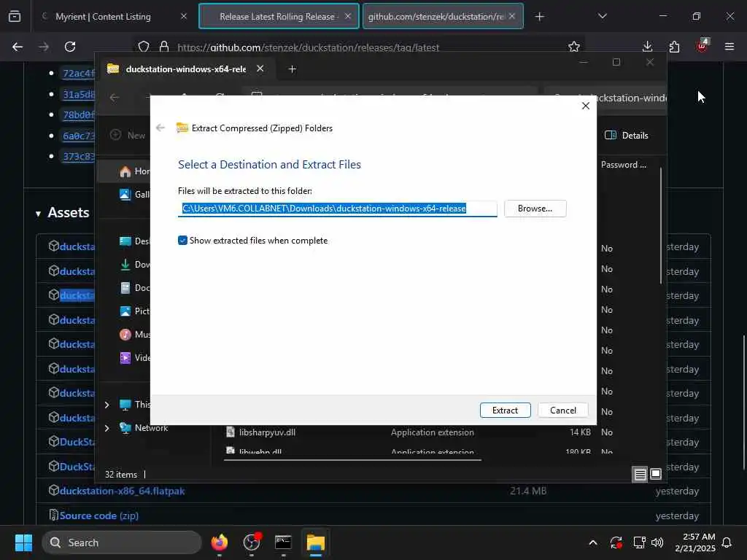
Task: Click the Explorer file list vertical scrollbar
Action: [661, 226]
